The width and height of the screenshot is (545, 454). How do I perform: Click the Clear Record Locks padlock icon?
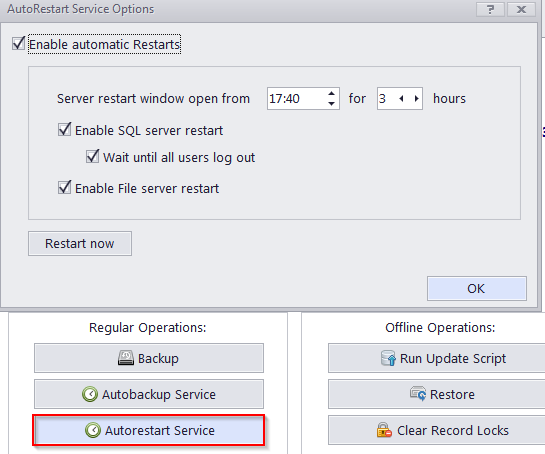pyautogui.click(x=384, y=430)
